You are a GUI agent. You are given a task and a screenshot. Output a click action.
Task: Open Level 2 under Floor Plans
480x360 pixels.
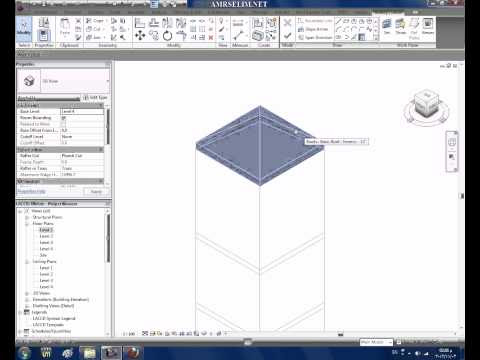(46, 236)
